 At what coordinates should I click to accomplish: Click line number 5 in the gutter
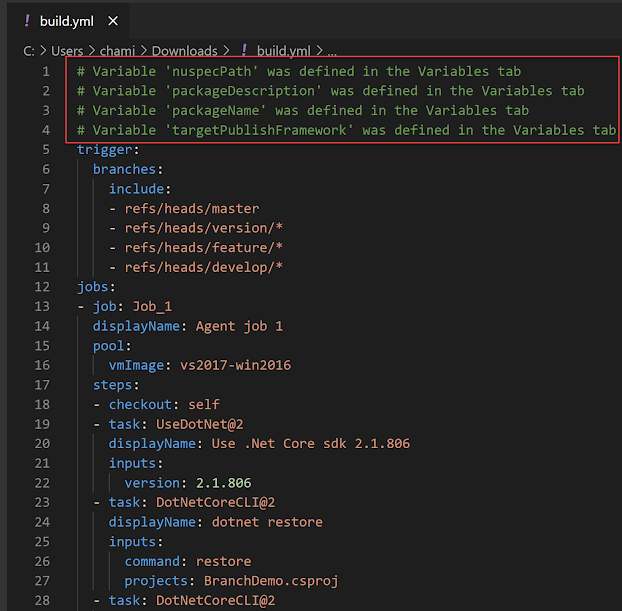pos(46,150)
